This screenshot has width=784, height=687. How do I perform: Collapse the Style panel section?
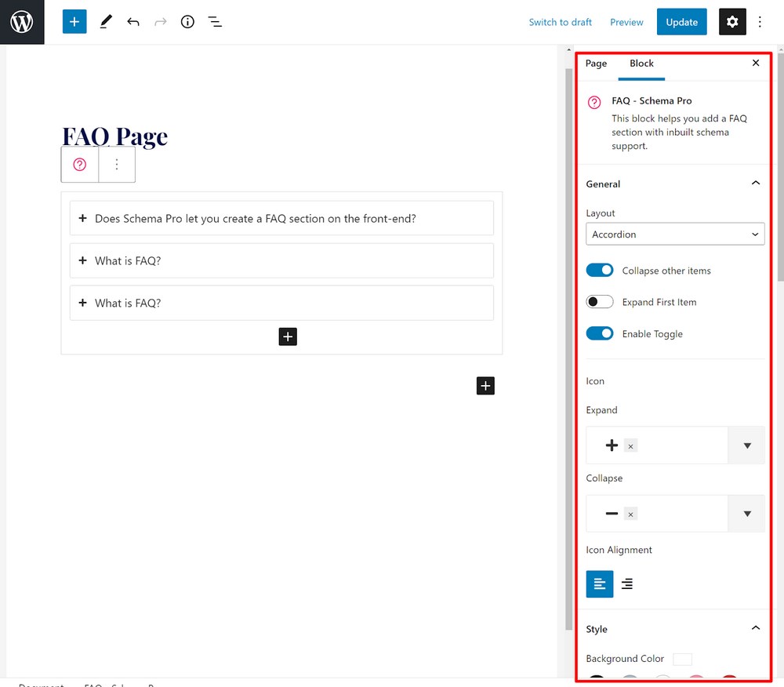756,628
